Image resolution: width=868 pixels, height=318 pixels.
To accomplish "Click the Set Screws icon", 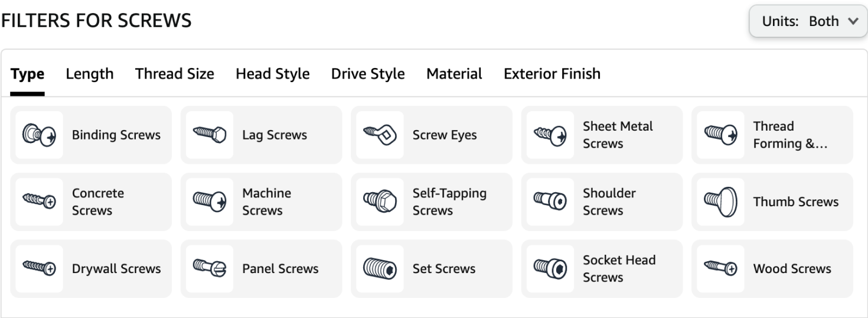I will click(x=380, y=268).
